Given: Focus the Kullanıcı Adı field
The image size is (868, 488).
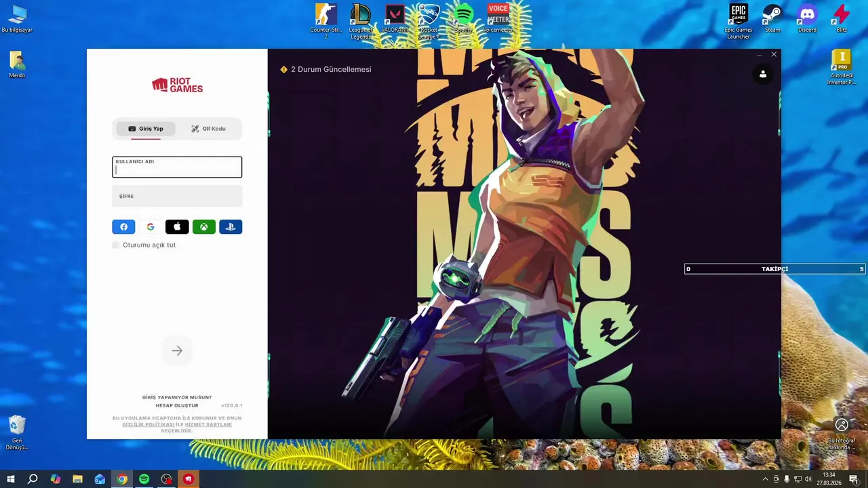Looking at the screenshot, I should [177, 167].
